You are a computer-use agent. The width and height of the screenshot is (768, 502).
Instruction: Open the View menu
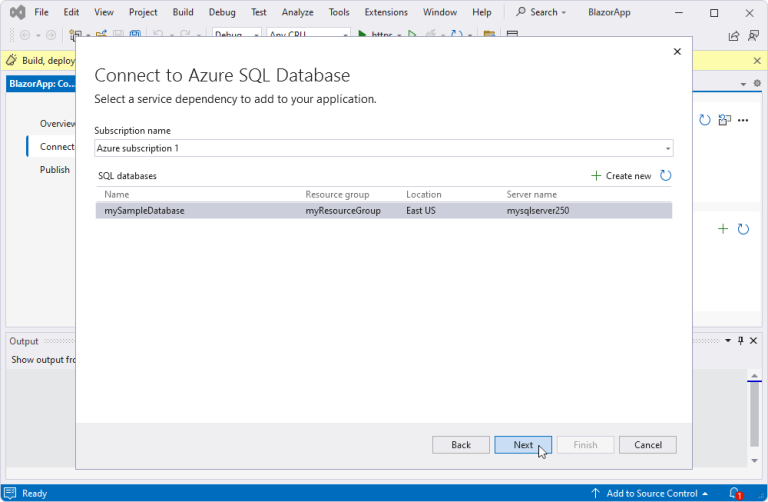coord(104,12)
